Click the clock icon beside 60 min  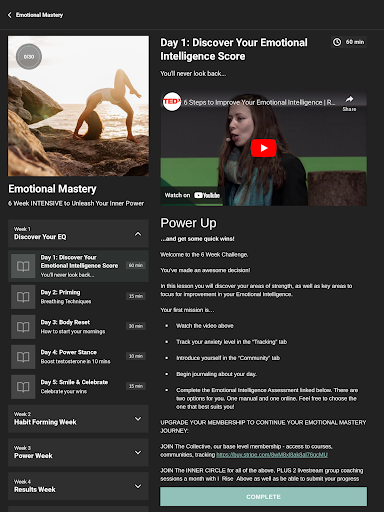point(337,42)
